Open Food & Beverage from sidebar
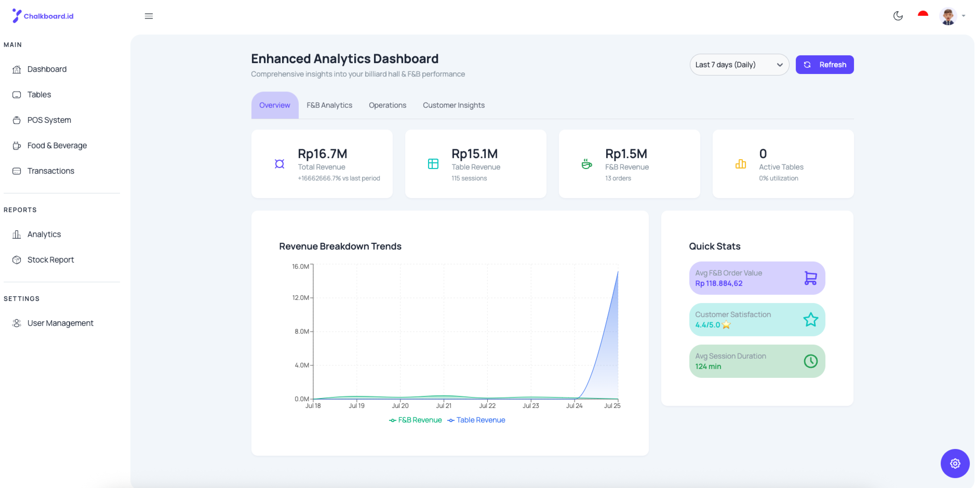 pyautogui.click(x=57, y=145)
